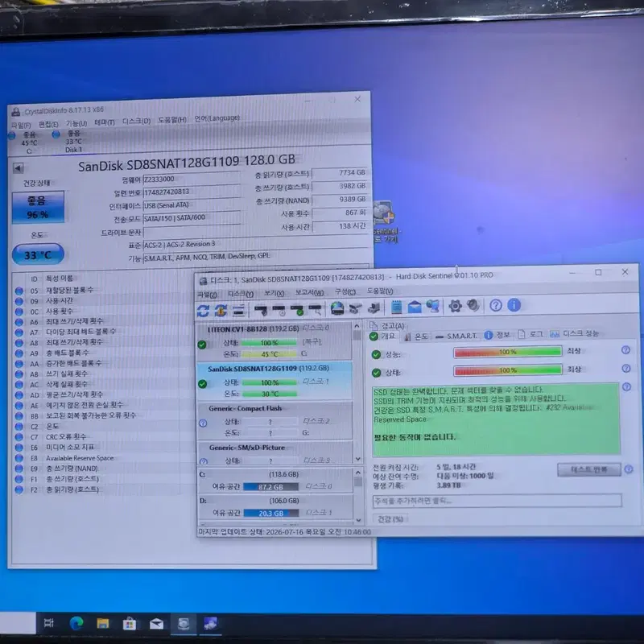Select the C: 45 °C disk in CrystalDiskInfo

(25, 143)
